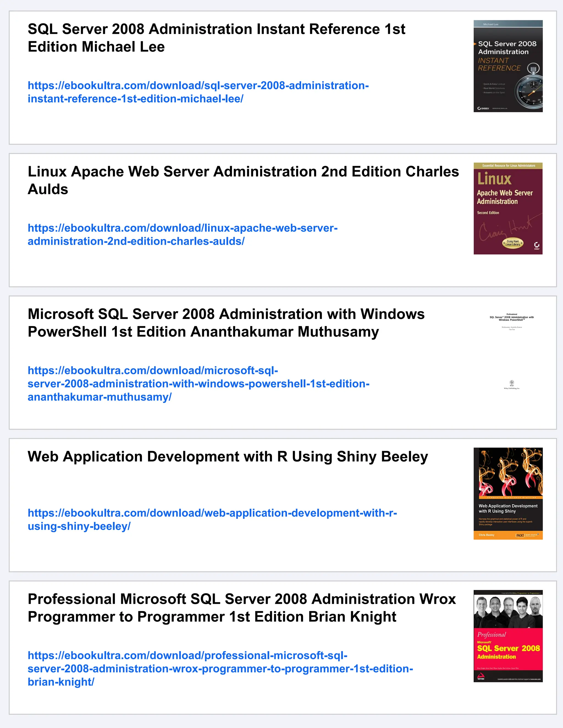Click the SQL Server 2008 Instant Reference book cover

(x=508, y=66)
